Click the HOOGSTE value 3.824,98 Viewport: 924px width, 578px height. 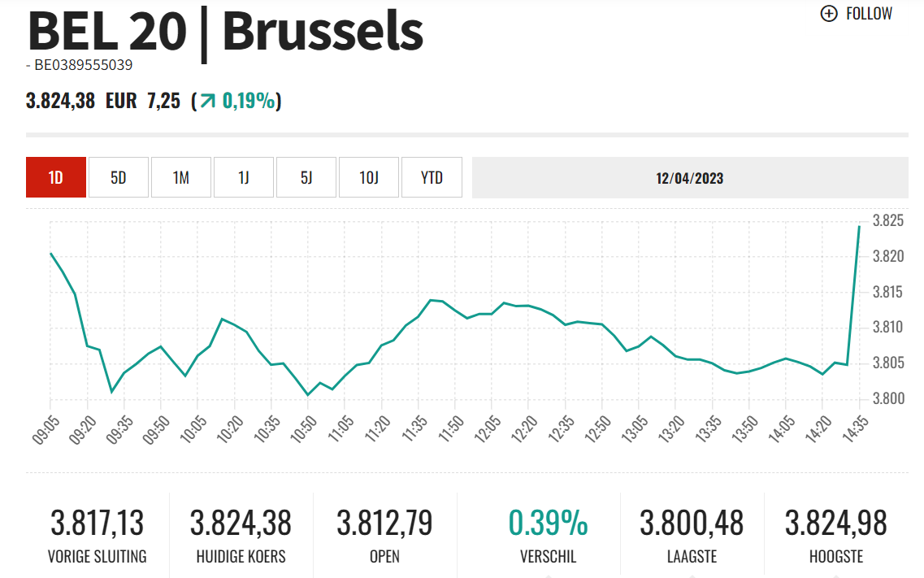click(x=835, y=522)
